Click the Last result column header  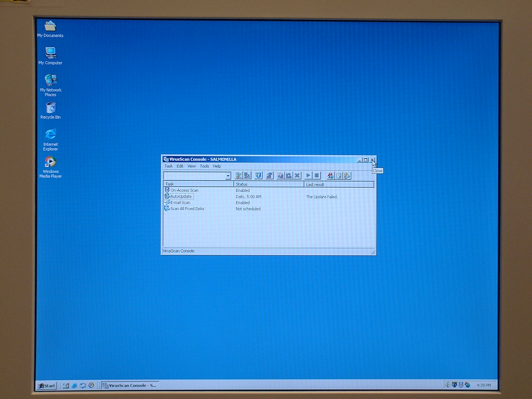pos(338,184)
